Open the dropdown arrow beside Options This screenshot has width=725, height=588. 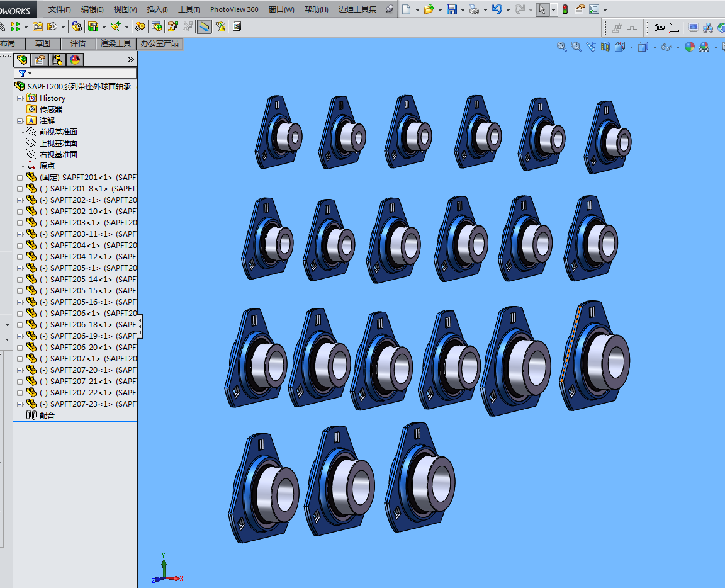pos(605,9)
